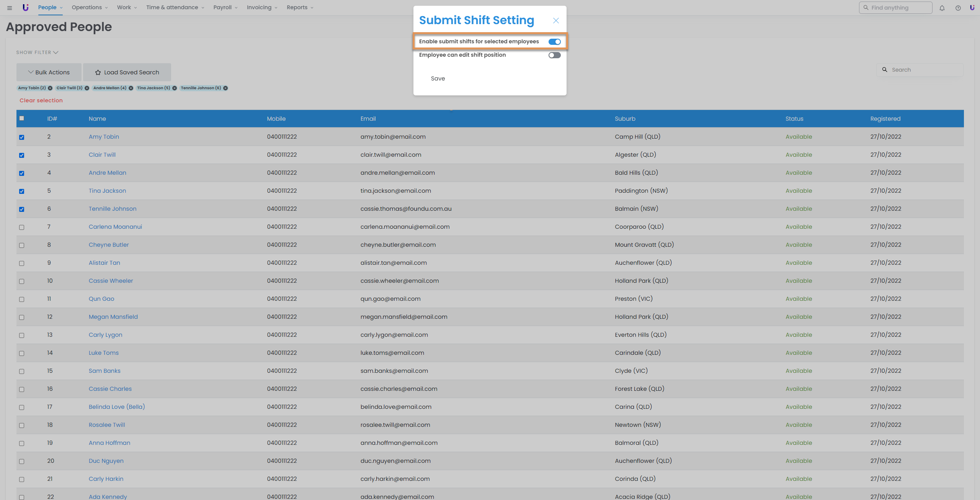Click the Clear selection link
Screen dimensions: 980x500
41,100
